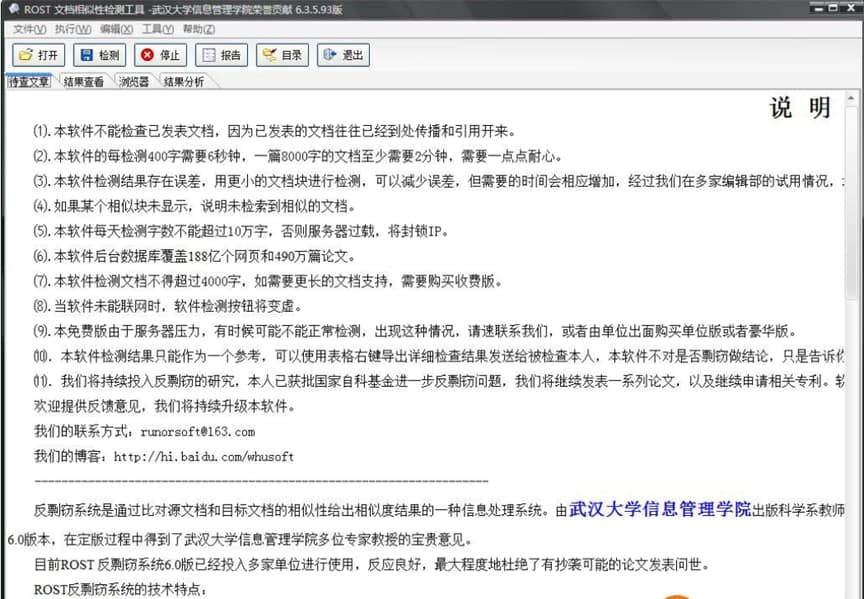The width and height of the screenshot is (864, 599).
Task: Open the 帮助(Z) menu
Action: click(x=198, y=29)
